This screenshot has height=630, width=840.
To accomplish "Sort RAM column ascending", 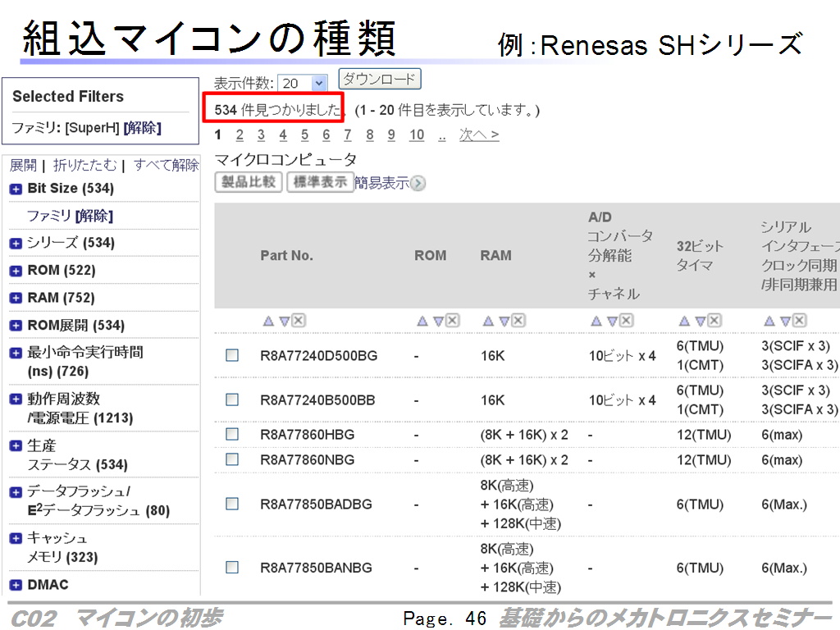I will [x=488, y=321].
